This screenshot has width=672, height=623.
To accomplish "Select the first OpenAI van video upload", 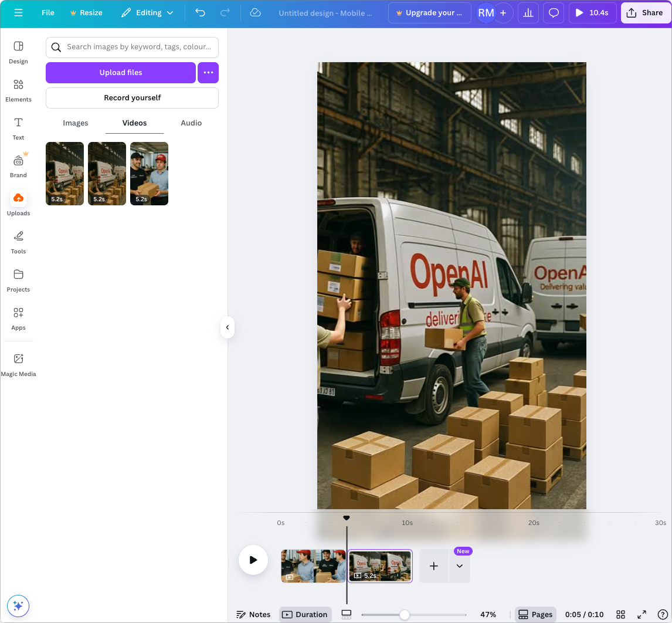I will pos(65,174).
